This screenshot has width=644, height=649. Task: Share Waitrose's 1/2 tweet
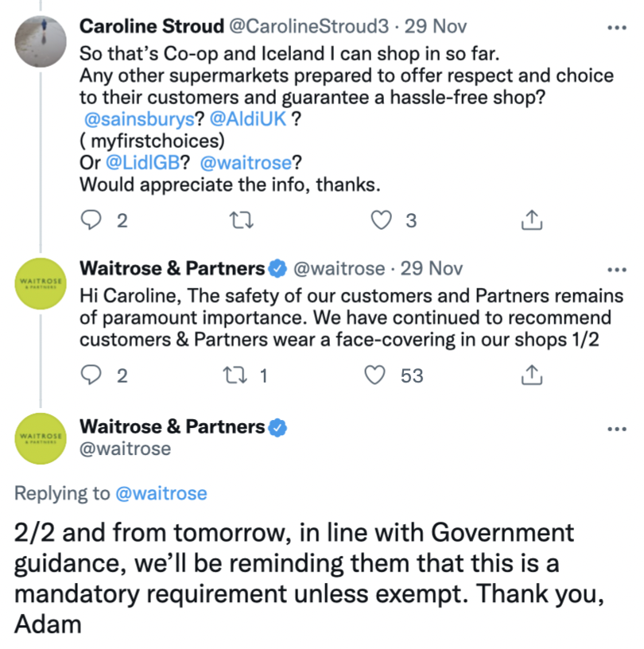(531, 375)
